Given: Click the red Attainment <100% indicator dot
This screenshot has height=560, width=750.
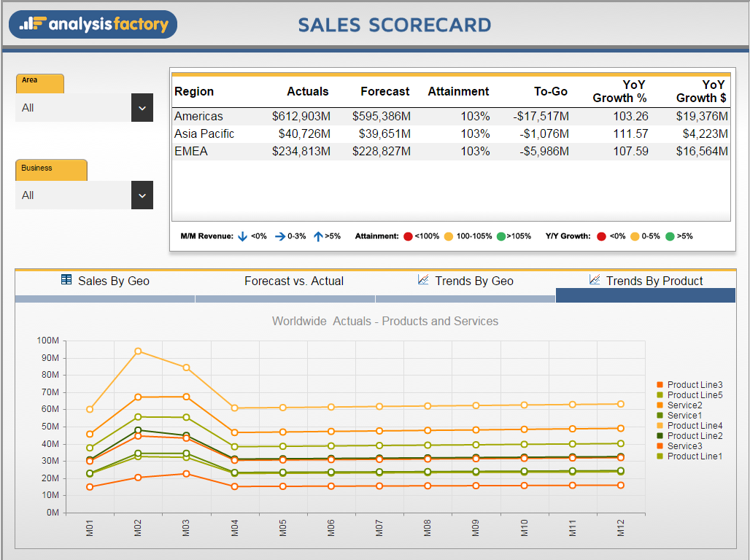Looking at the screenshot, I should 409,236.
